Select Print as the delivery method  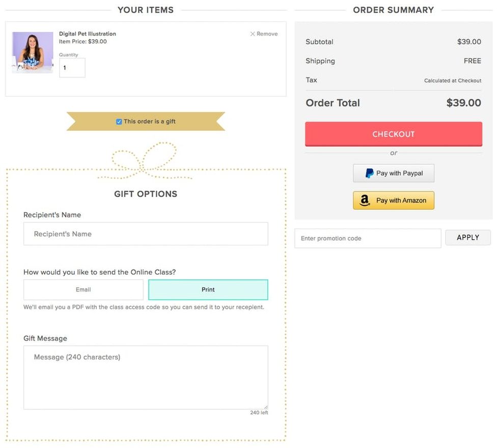point(208,290)
